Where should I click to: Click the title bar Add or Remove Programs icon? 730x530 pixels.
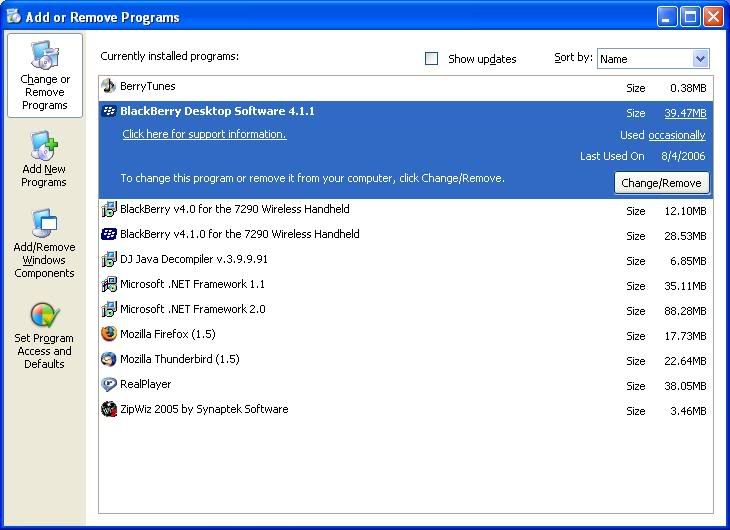coord(14,16)
